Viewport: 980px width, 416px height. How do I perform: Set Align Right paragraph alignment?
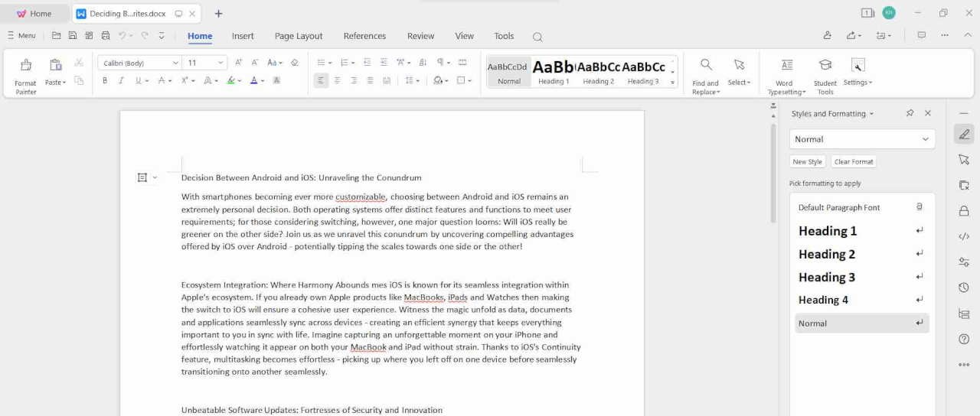coord(354,80)
